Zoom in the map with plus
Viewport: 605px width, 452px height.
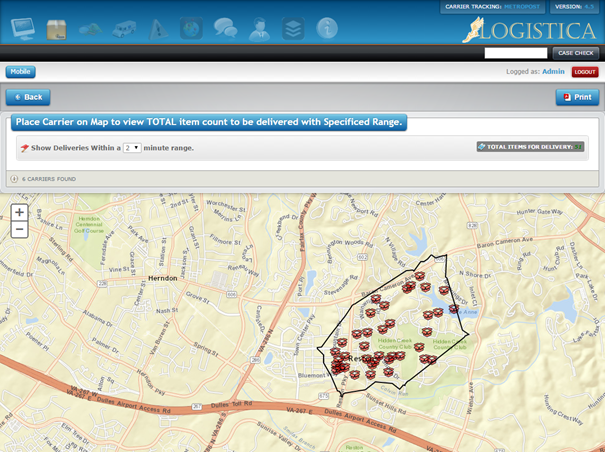point(19,212)
